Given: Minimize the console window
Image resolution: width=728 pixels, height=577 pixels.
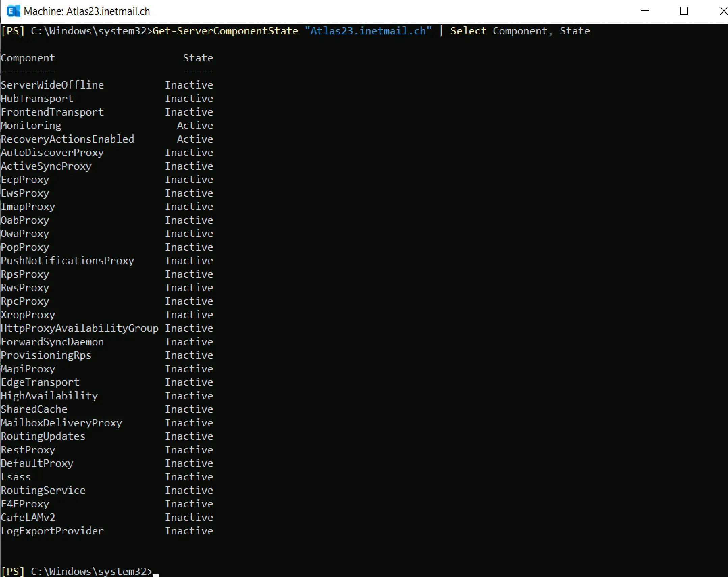Looking at the screenshot, I should pos(645,11).
